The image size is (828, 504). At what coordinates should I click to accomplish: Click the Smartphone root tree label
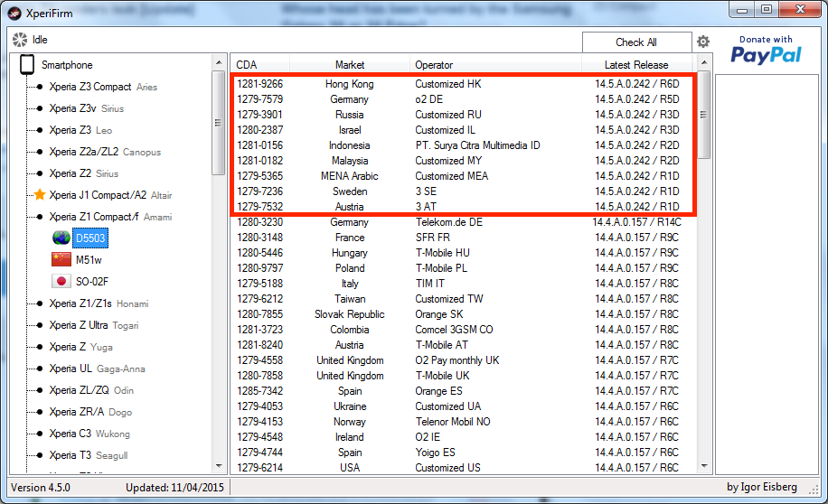point(67,65)
